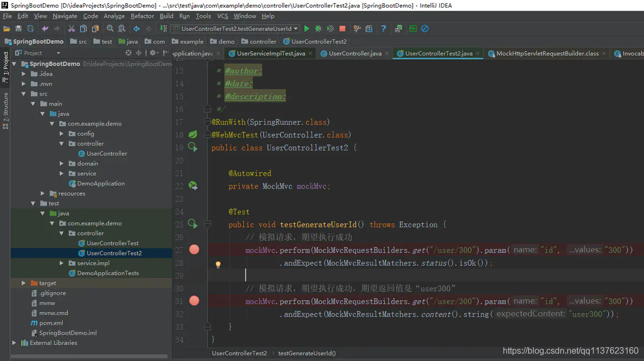This screenshot has width=644, height=361.
Task: Close the UserControllerTest2.java tab
Action: 477,54
